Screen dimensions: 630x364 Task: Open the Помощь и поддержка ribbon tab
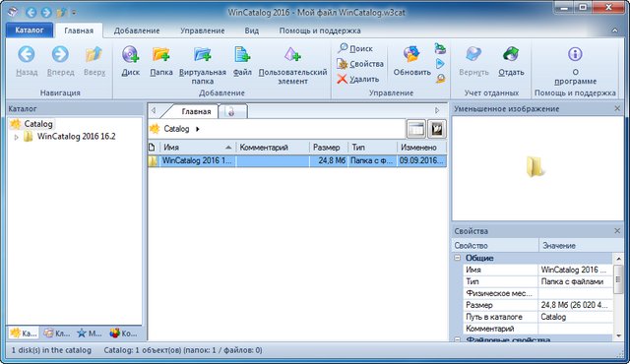click(320, 30)
